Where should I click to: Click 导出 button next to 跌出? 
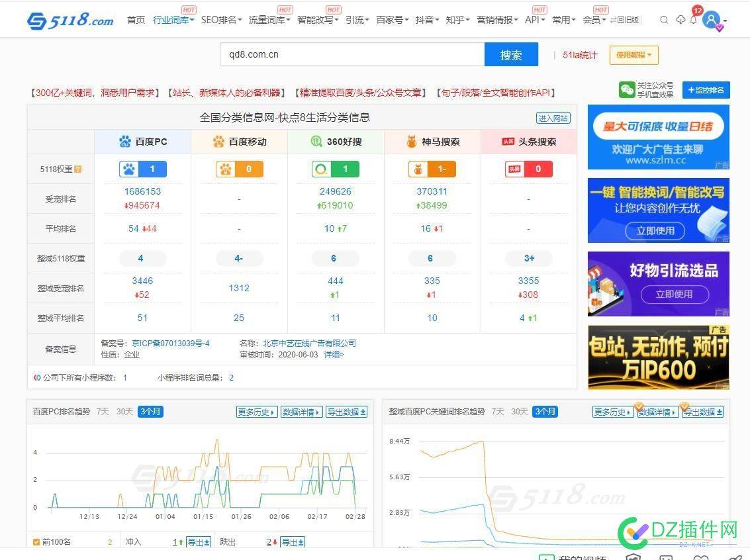point(293,542)
